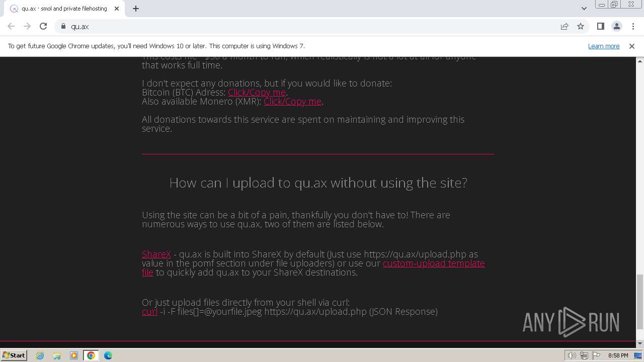Screen dimensions: 644x362
Task: Open the Chrome three-dot menu
Action: [x=633, y=26]
